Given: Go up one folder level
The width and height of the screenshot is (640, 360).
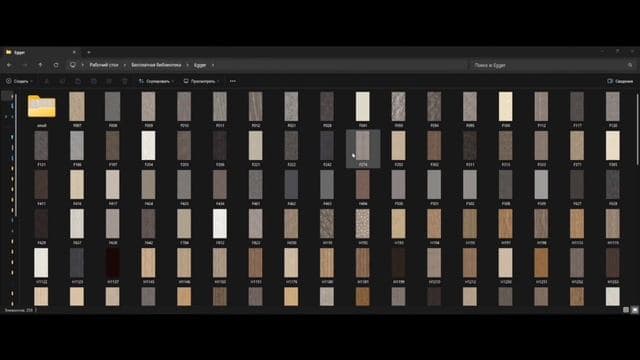Looking at the screenshot, I should (x=40, y=65).
